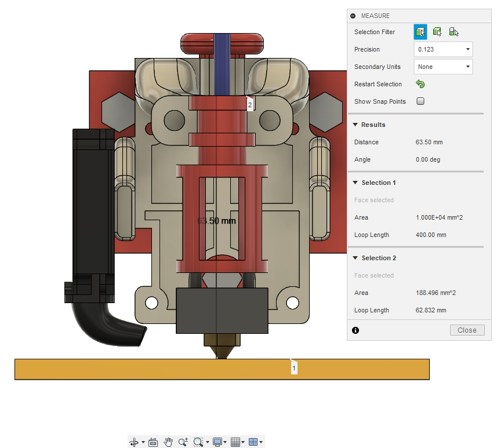The height and width of the screenshot is (448, 497).
Task: Click the Look At icon
Action: click(153, 442)
